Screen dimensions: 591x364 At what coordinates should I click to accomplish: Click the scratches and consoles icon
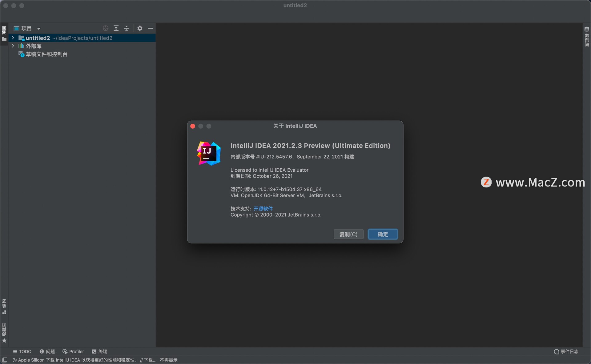[x=22, y=54]
